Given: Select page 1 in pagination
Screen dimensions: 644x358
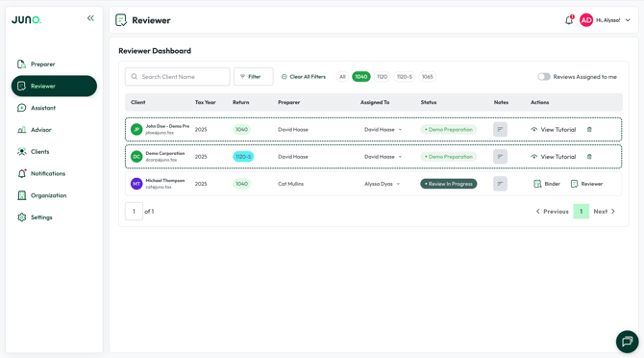Looking at the screenshot, I should click(582, 212).
